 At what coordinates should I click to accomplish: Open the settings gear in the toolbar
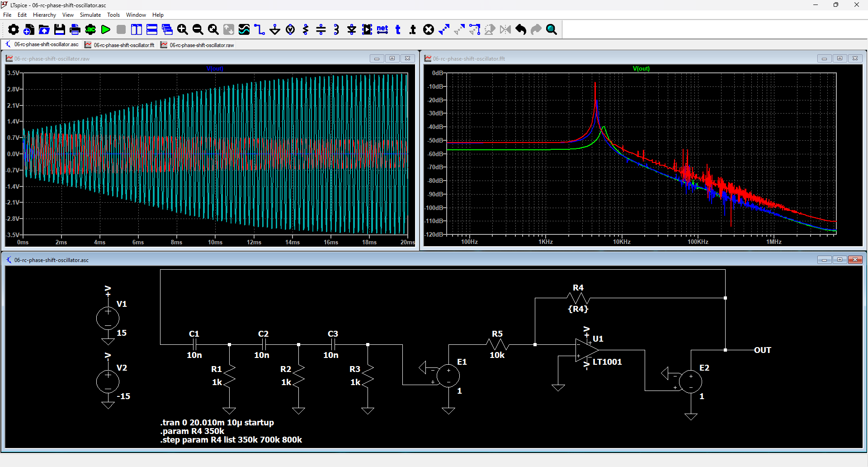coord(14,30)
